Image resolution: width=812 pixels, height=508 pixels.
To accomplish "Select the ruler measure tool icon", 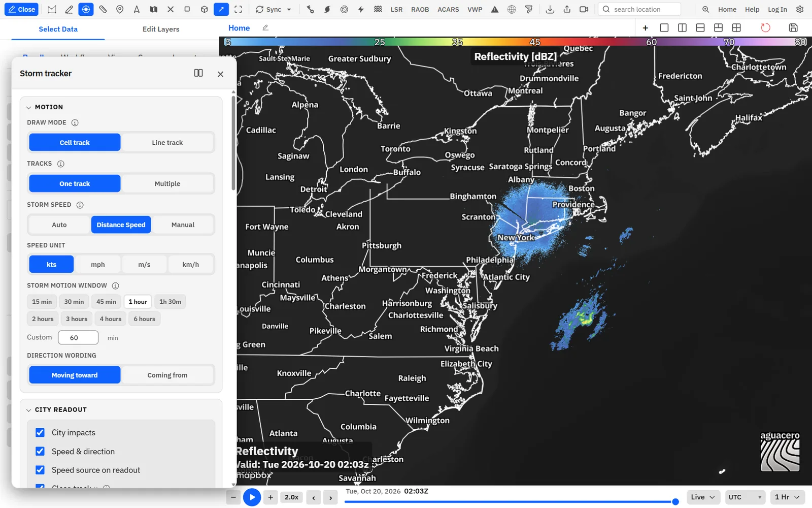I will pos(103,9).
